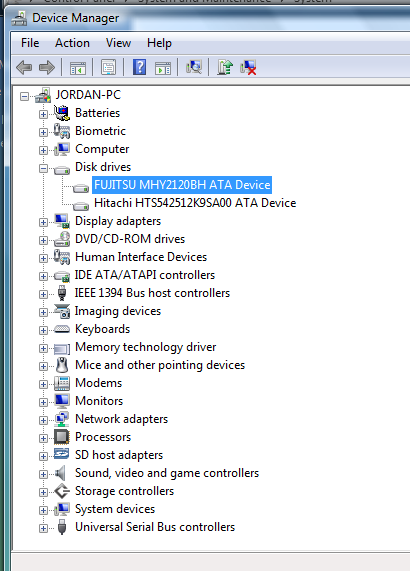
Task: Expand the Network adapters node
Action: 43,420
